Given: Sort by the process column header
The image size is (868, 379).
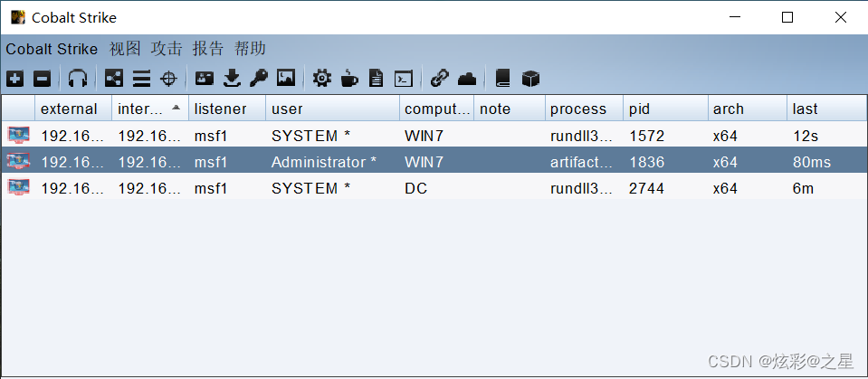Looking at the screenshot, I should click(584, 109).
